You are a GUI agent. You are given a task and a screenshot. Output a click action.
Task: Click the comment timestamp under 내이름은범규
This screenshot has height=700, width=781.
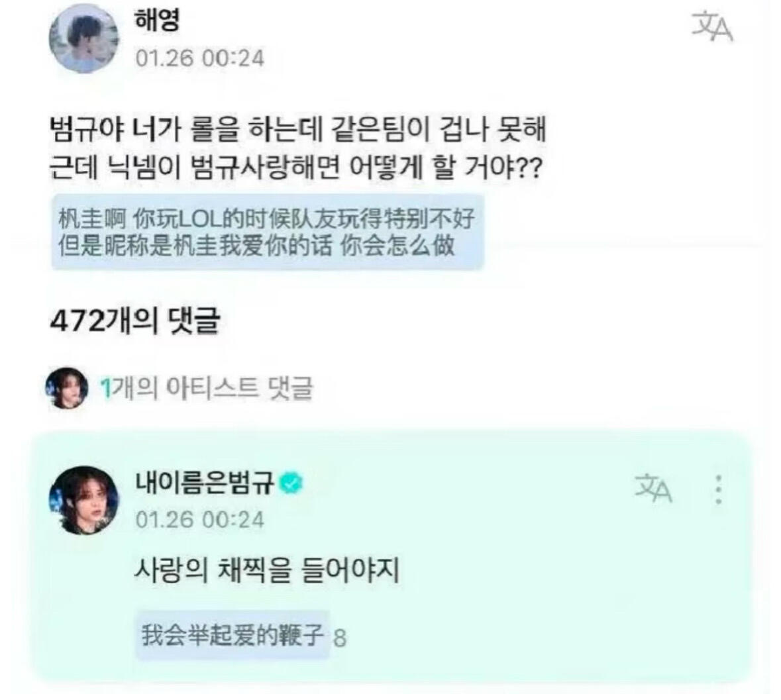200,520
